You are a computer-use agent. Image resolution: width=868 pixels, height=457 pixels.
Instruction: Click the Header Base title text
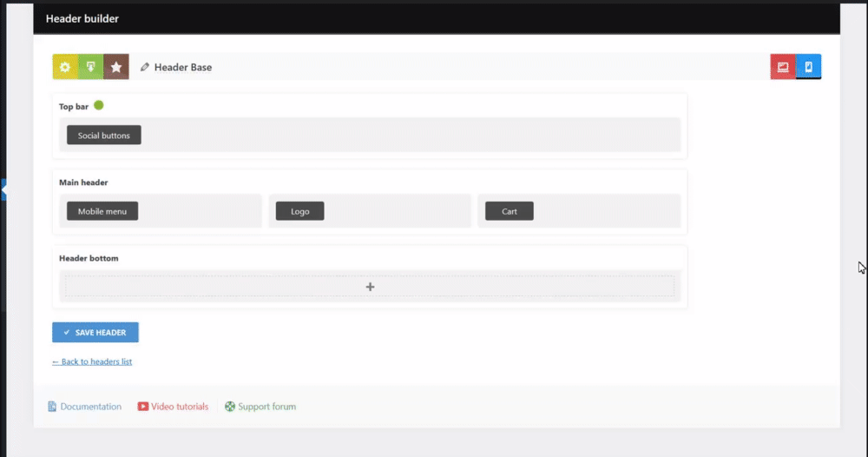coord(183,67)
